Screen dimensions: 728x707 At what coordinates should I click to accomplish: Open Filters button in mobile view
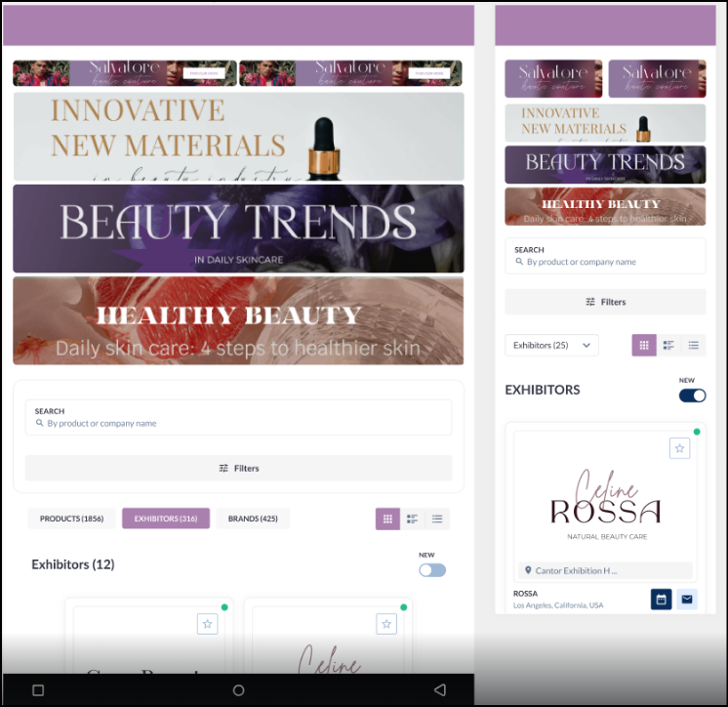[605, 302]
